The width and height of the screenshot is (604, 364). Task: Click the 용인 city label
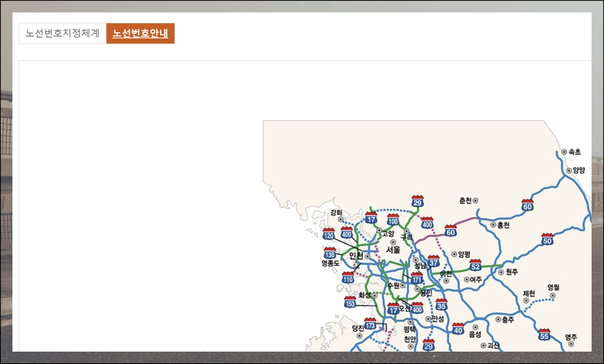click(426, 293)
